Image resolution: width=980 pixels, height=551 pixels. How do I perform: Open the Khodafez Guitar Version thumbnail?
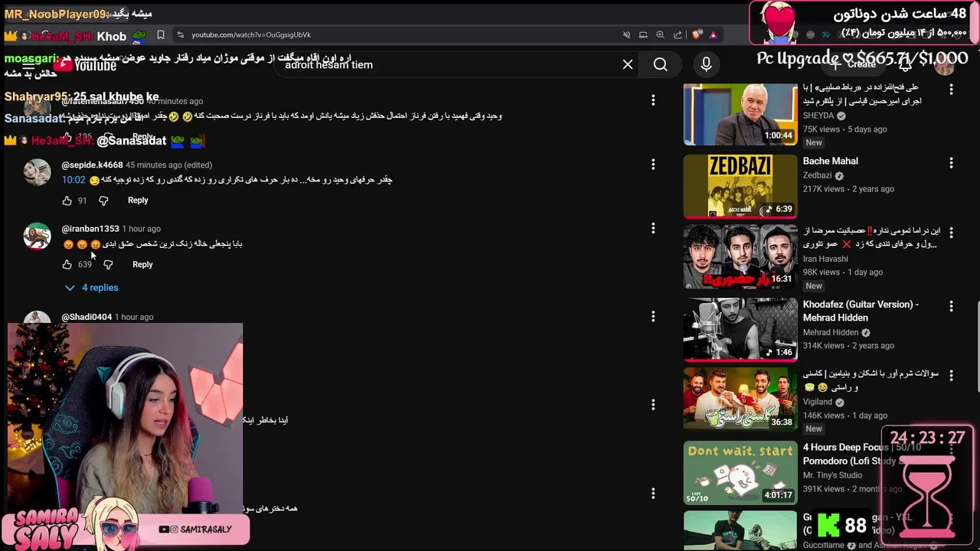tap(740, 328)
